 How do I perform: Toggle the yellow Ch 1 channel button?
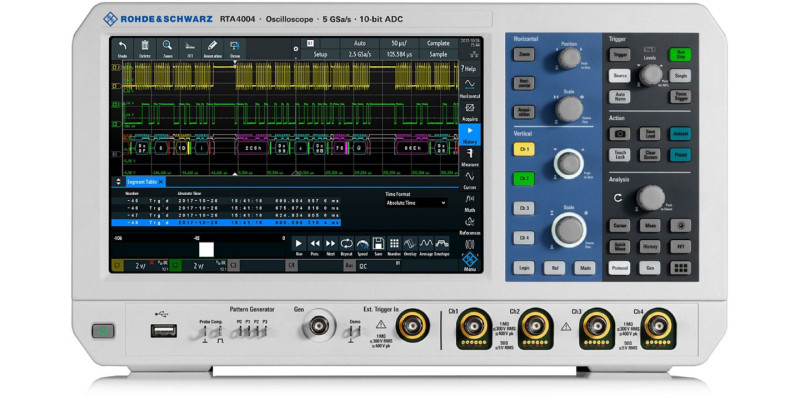pos(523,149)
